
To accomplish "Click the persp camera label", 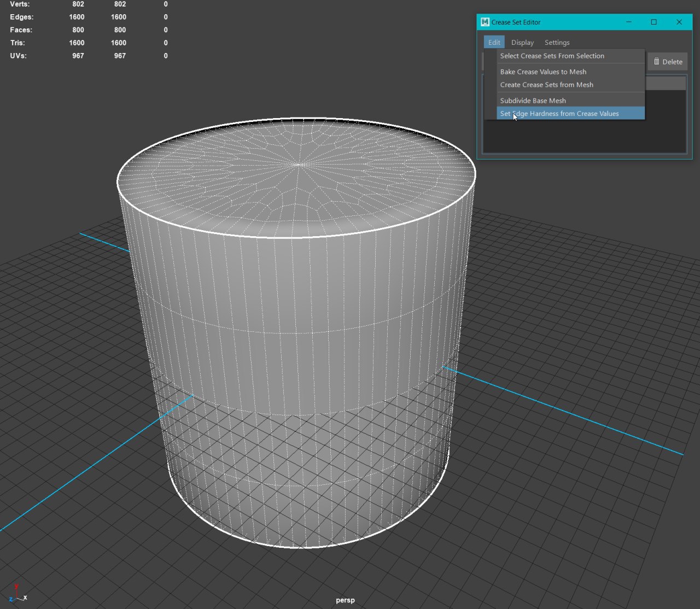I will coord(345,600).
